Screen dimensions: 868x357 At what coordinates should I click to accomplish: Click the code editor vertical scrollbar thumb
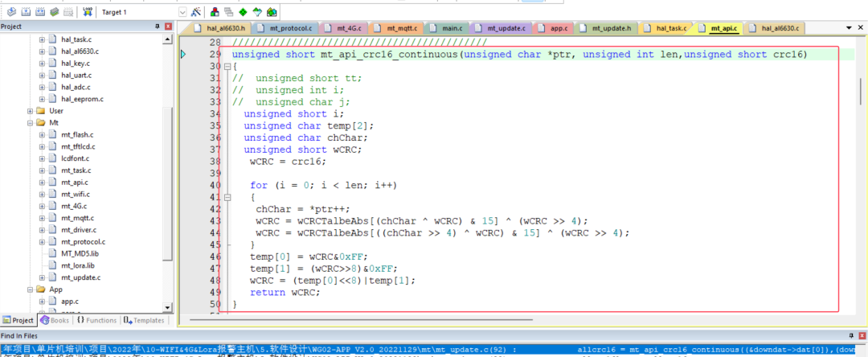[861, 91]
